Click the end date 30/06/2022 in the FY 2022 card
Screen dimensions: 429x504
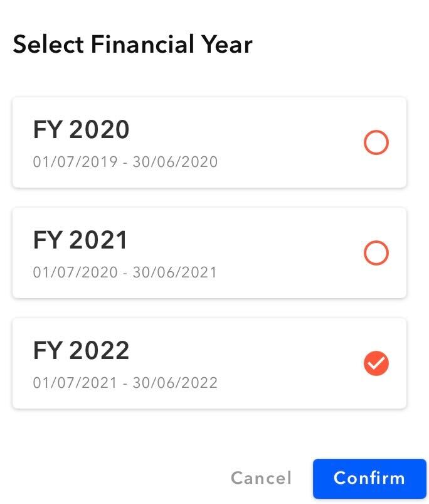click(x=175, y=383)
